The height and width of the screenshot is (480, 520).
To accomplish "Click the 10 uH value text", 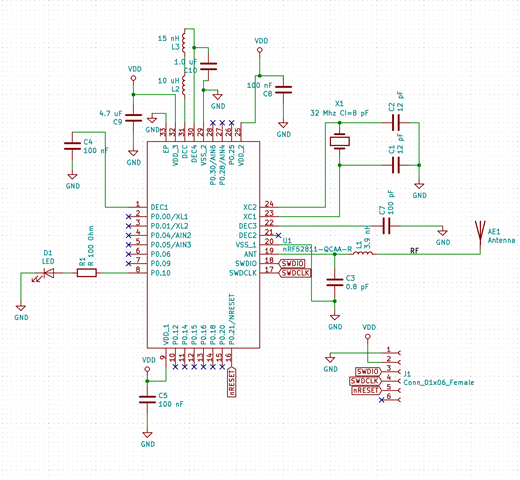I will coord(168,81).
